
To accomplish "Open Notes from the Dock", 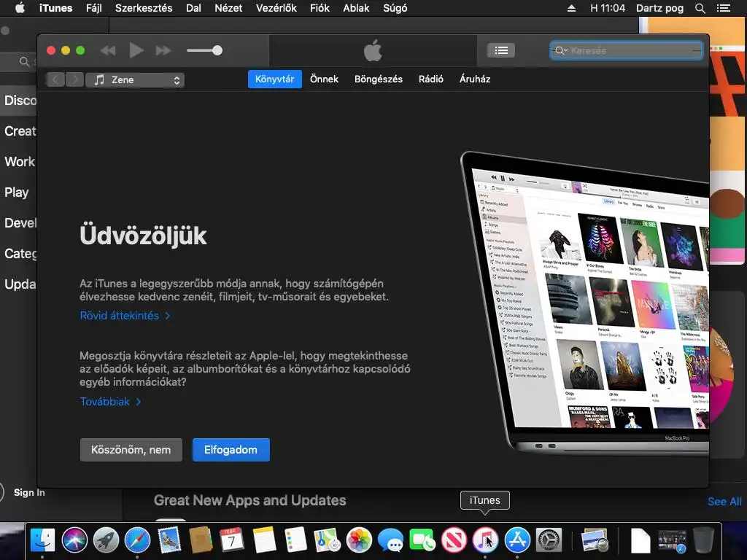I will 264,540.
